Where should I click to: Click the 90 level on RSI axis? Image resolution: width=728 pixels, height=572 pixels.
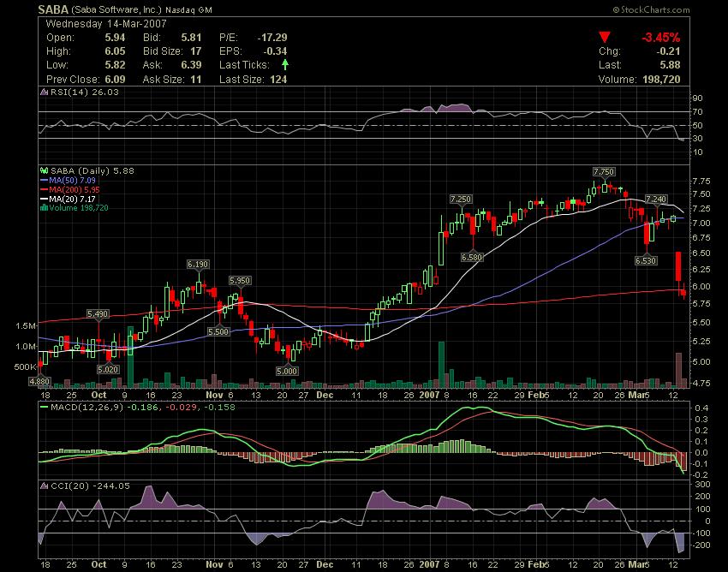coord(698,98)
